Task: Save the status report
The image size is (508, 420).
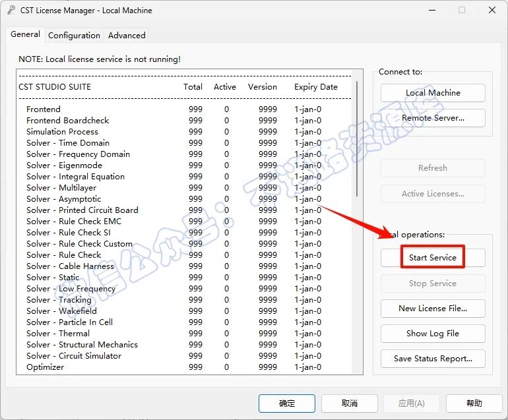Action: 433,359
